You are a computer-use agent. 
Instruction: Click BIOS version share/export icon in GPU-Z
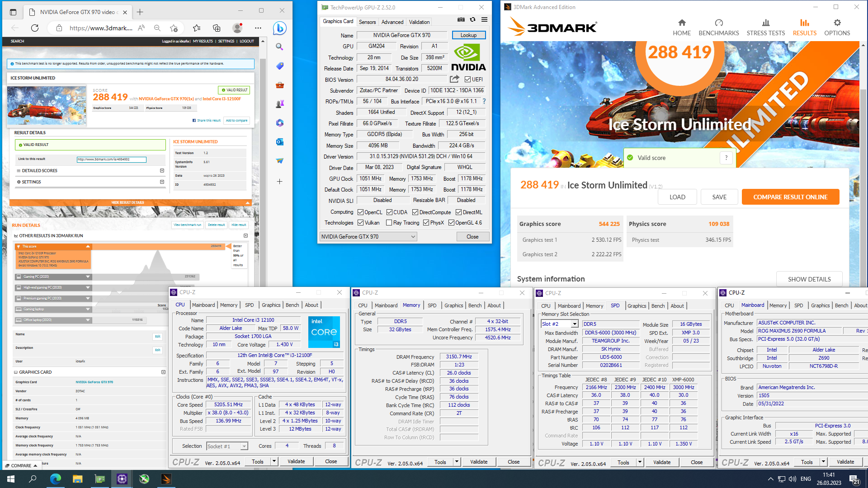(454, 79)
